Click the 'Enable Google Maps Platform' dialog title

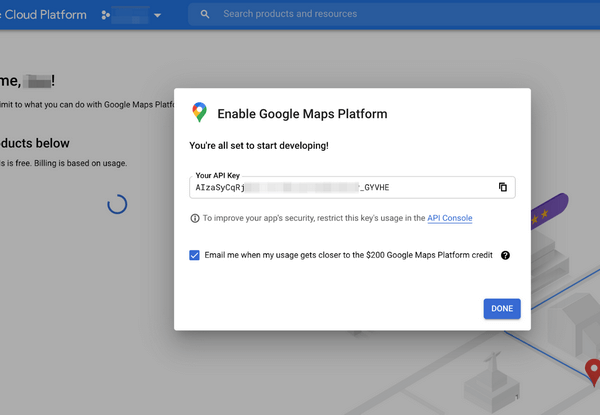point(302,114)
